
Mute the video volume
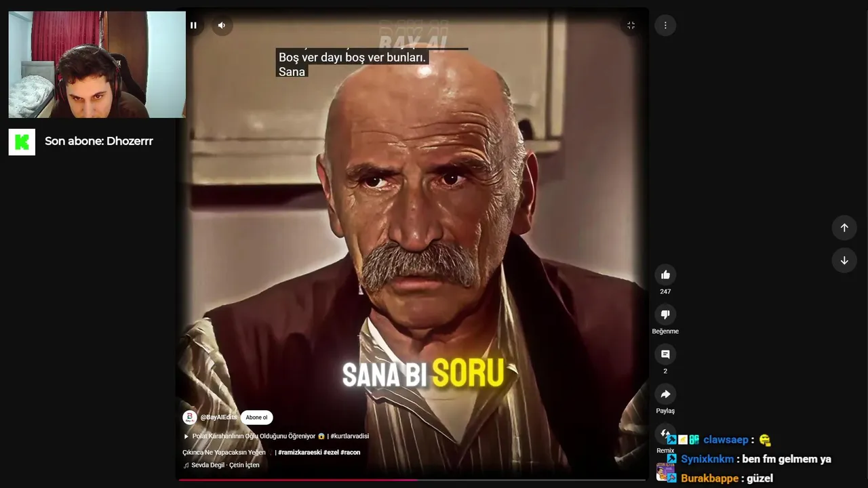pyautogui.click(x=221, y=25)
